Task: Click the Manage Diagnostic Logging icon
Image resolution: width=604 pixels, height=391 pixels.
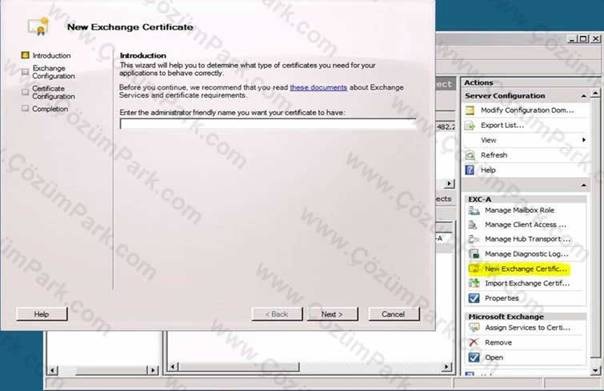Action: [x=474, y=254]
